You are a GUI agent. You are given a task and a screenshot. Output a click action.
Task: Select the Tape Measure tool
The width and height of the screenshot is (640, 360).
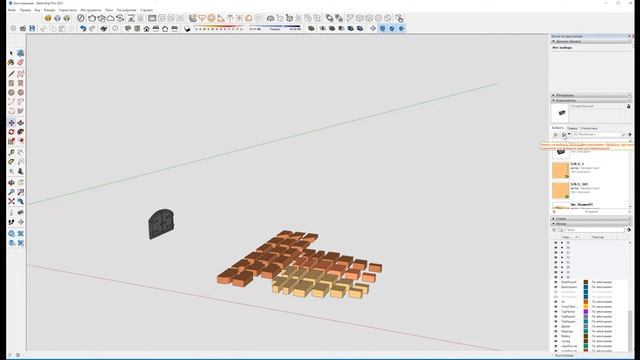(11, 152)
